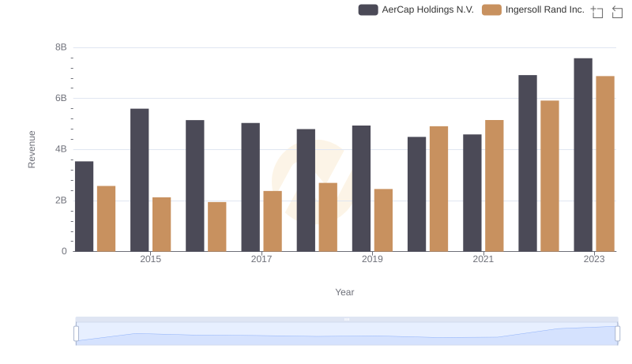
Task: Click the Year axis title
Action: pyautogui.click(x=344, y=292)
